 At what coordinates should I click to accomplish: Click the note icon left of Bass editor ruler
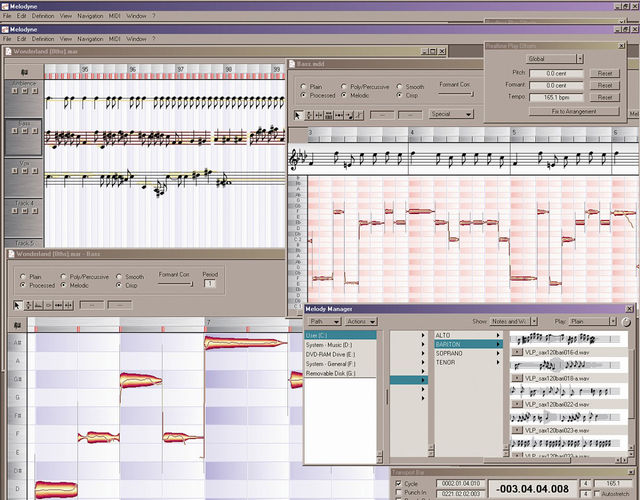[x=17, y=325]
